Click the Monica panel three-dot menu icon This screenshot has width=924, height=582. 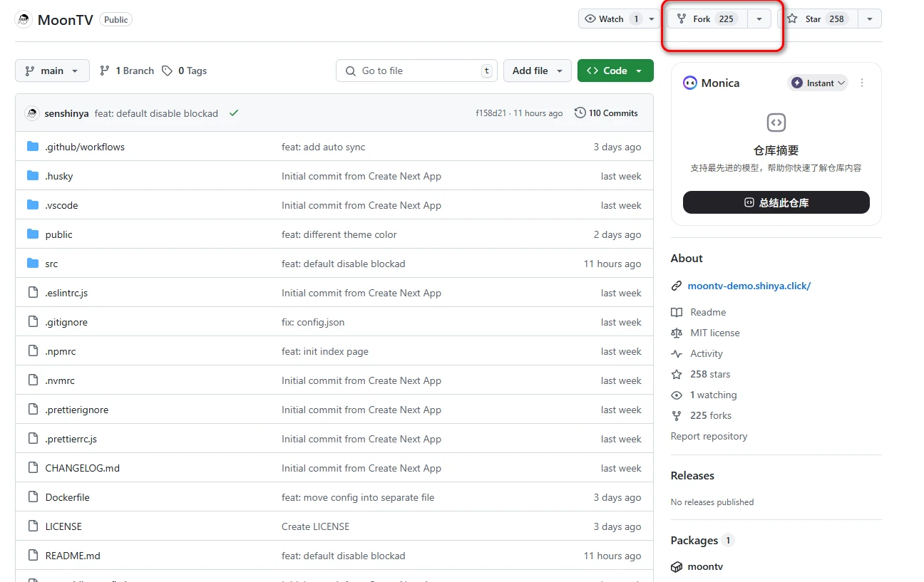(862, 83)
